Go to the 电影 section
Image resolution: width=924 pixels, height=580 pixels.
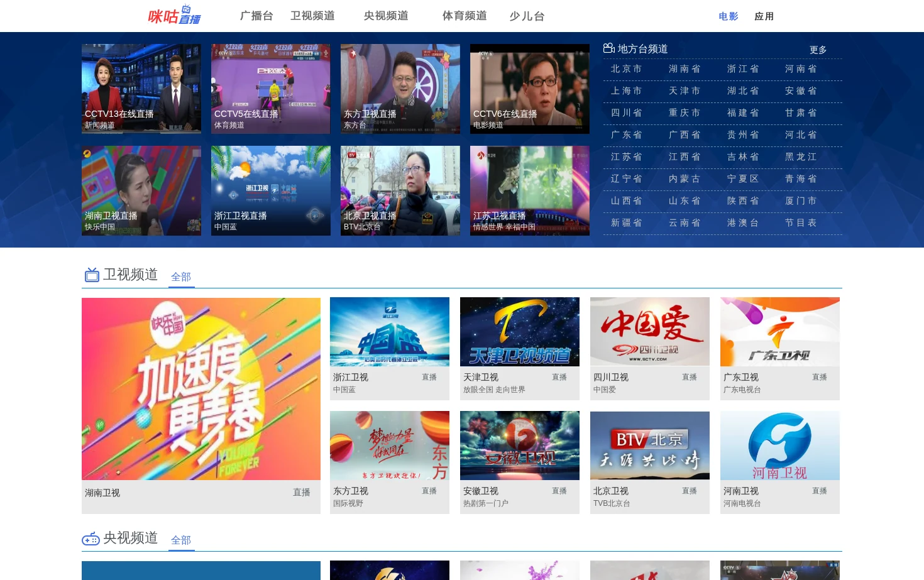coord(729,16)
